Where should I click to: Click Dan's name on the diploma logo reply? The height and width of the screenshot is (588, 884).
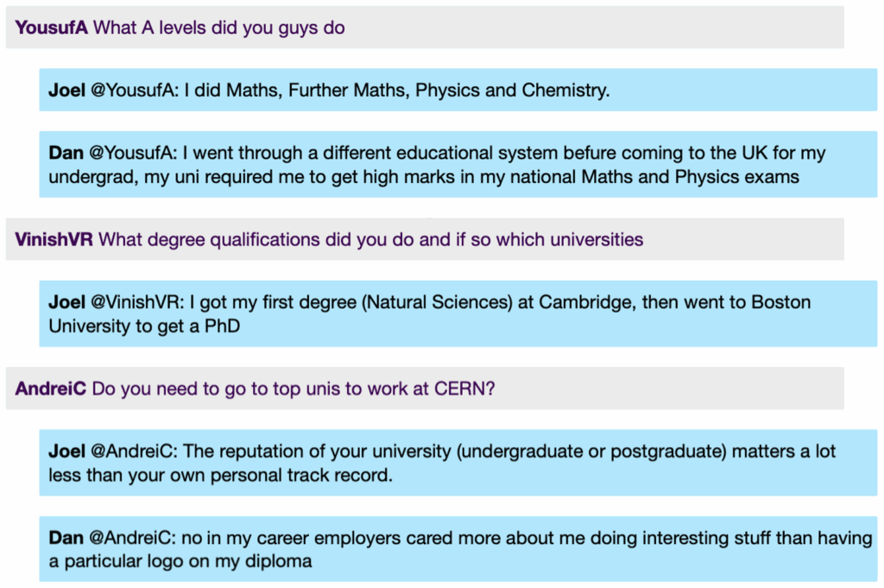[66, 538]
